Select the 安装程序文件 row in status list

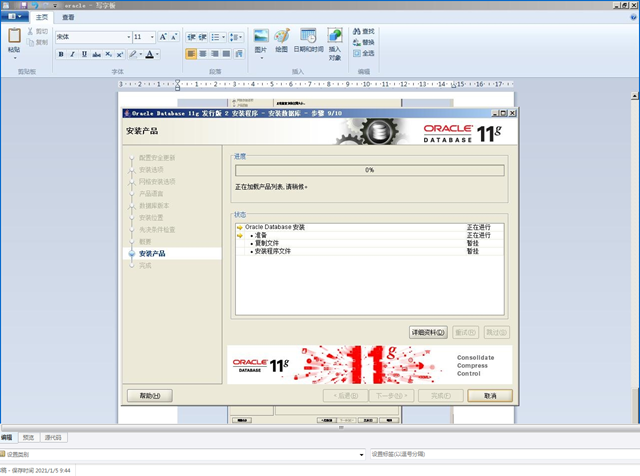coord(369,251)
